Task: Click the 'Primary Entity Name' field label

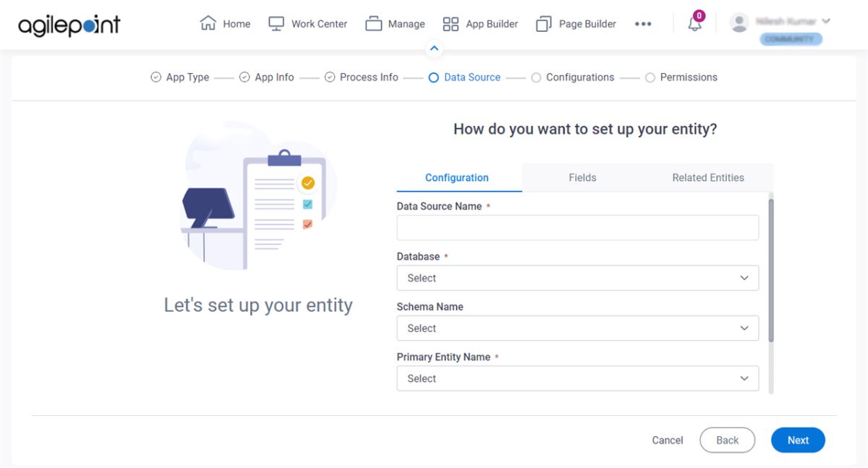Action: tap(443, 357)
